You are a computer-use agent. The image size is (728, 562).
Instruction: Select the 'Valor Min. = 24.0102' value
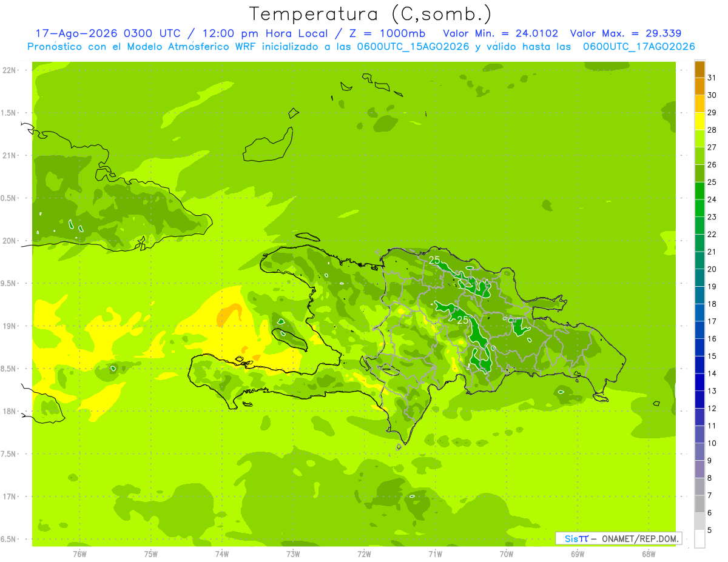coord(500,33)
